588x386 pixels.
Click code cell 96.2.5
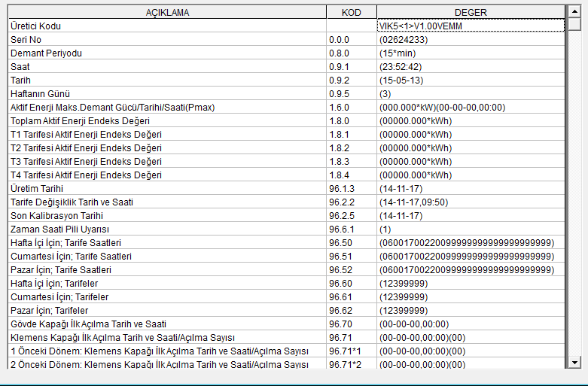click(x=352, y=215)
